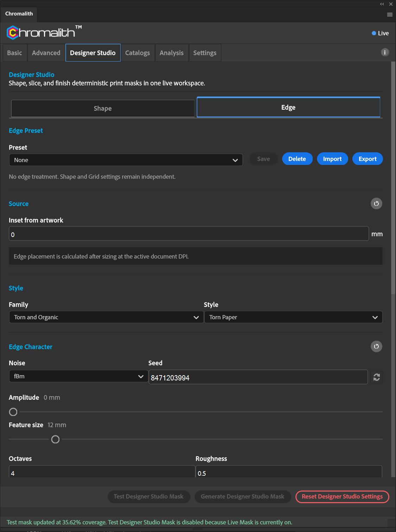The width and height of the screenshot is (396, 532).
Task: Click the Chromalith logo
Action: click(x=44, y=32)
